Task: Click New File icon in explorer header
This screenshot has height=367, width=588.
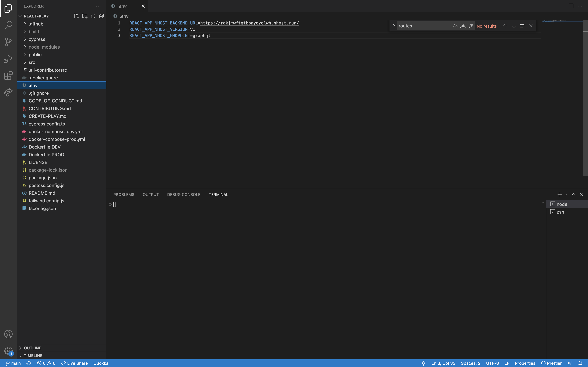Action: pos(76,16)
